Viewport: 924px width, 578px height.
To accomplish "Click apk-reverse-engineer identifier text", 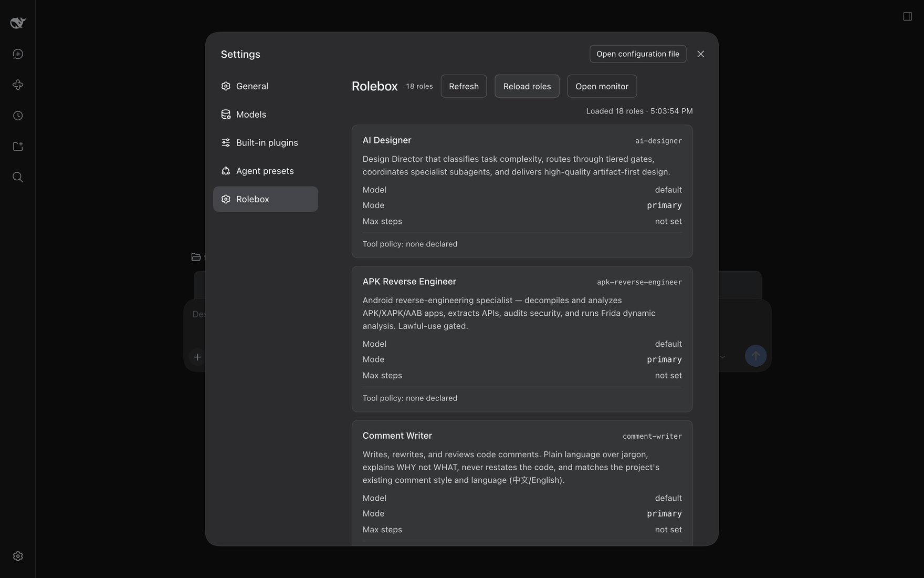I will (x=639, y=282).
